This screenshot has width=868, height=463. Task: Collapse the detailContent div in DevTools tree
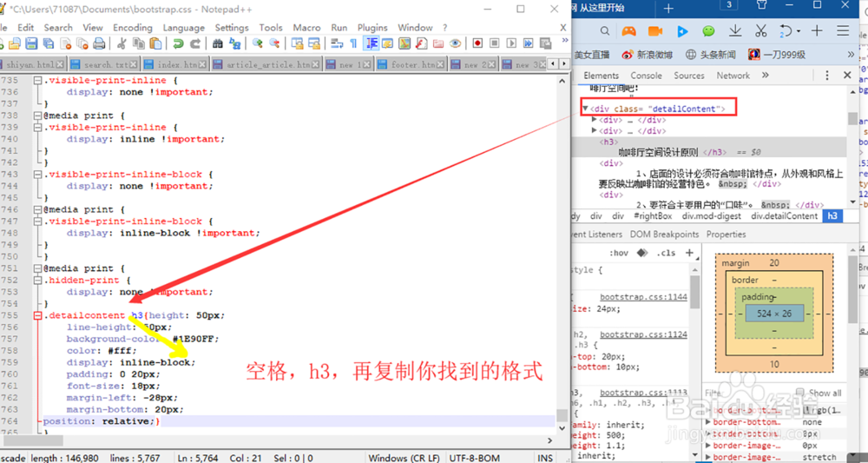point(585,109)
